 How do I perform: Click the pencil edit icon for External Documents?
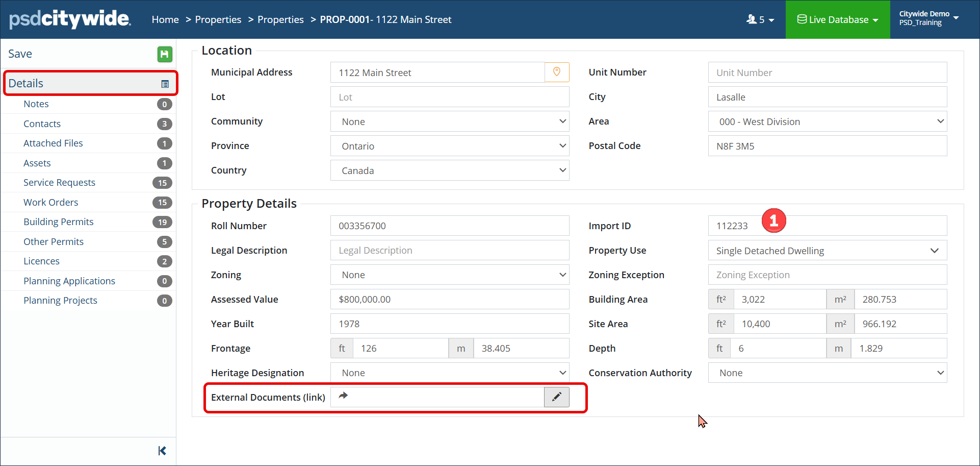[x=556, y=397]
